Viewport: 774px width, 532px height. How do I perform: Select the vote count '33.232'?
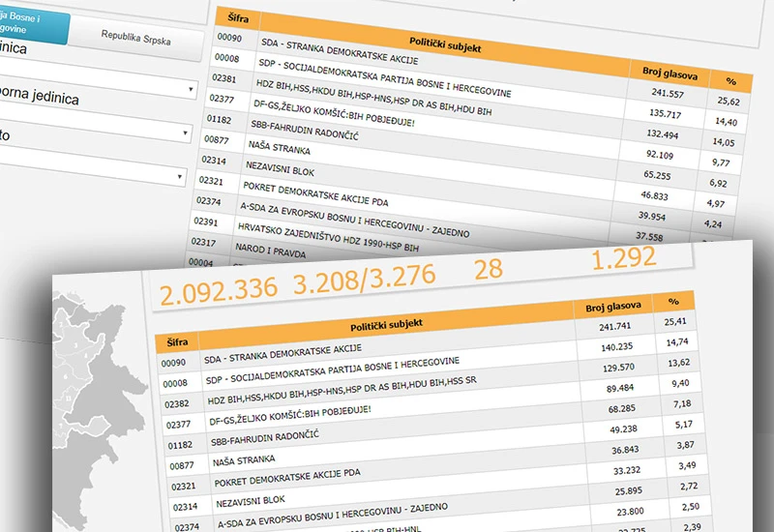[x=627, y=470]
